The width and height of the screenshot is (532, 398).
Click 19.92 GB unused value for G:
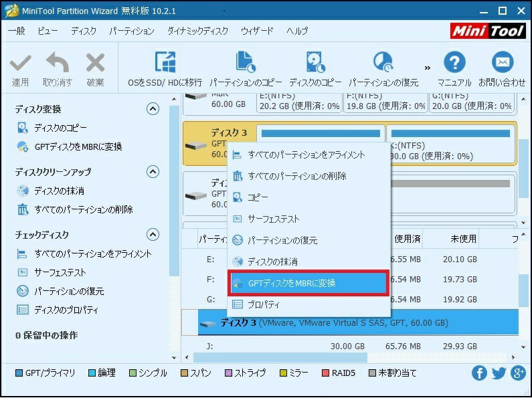coord(460,300)
